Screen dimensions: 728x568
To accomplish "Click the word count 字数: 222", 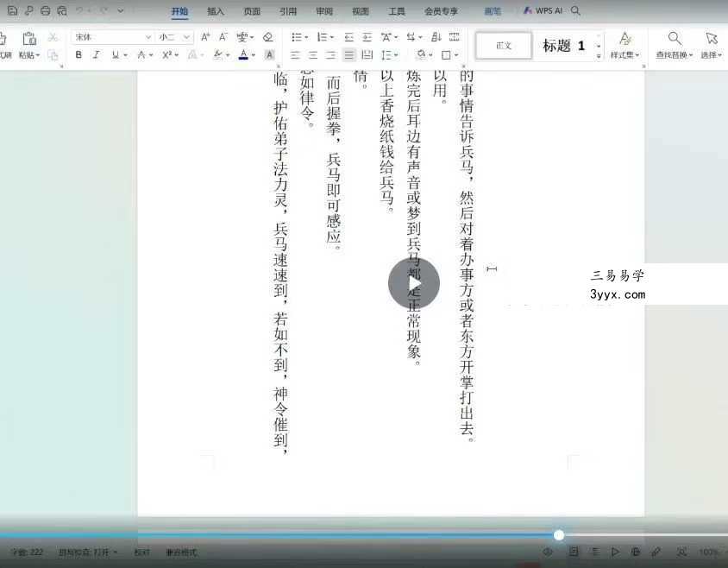I will tap(27, 552).
